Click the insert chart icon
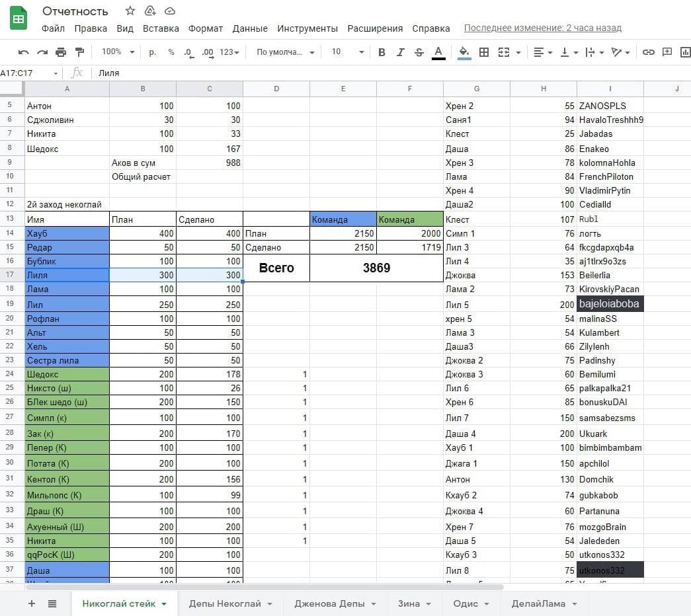This screenshot has width=691, height=616. 686,52
